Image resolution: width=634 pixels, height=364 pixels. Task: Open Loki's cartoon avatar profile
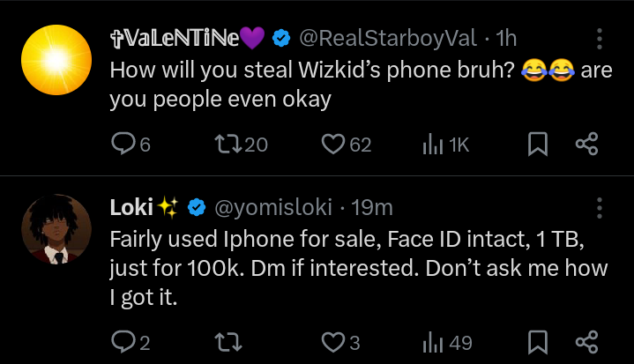pos(56,229)
